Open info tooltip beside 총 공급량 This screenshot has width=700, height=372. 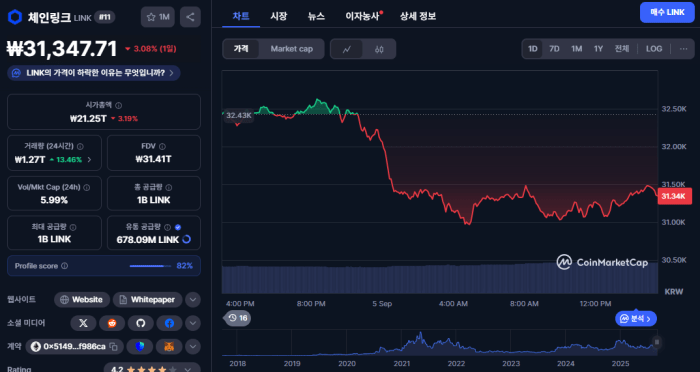pyautogui.click(x=168, y=188)
